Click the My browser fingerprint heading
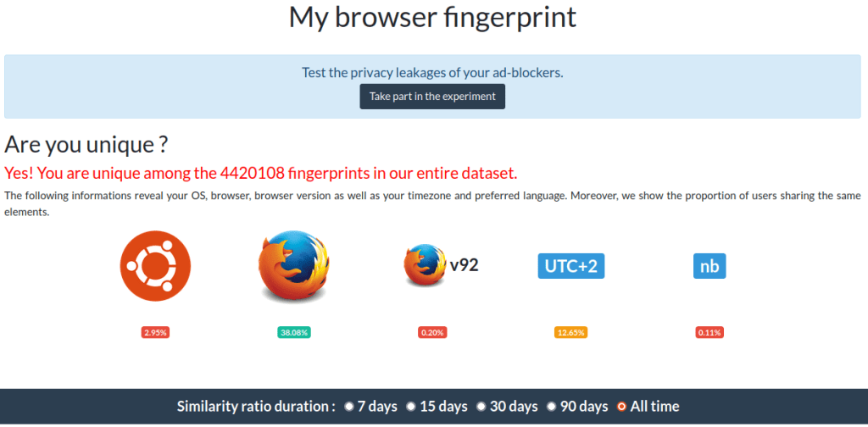The height and width of the screenshot is (427, 868). tap(433, 17)
